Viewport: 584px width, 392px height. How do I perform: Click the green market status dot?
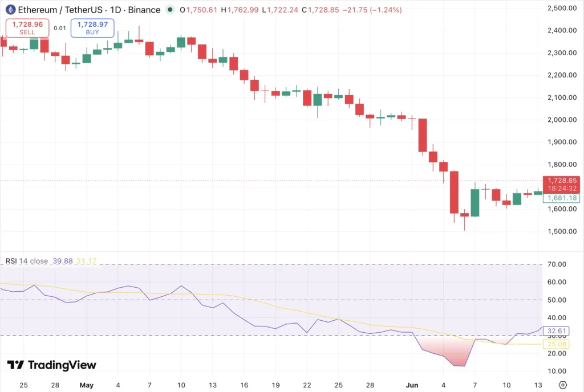(x=170, y=10)
